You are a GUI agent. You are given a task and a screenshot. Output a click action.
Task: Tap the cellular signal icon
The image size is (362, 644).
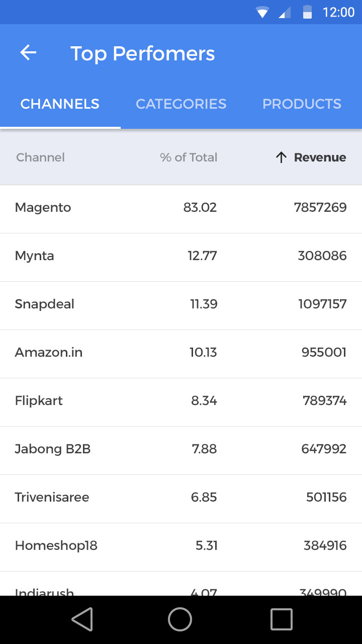(285, 13)
